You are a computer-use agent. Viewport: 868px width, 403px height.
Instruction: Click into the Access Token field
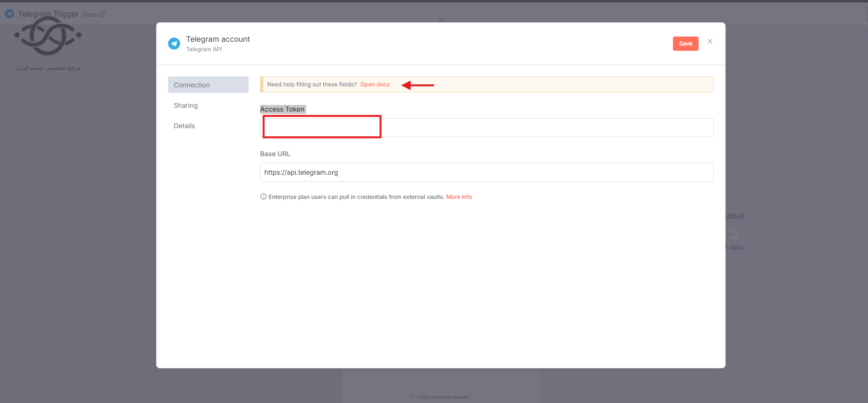[486, 128]
